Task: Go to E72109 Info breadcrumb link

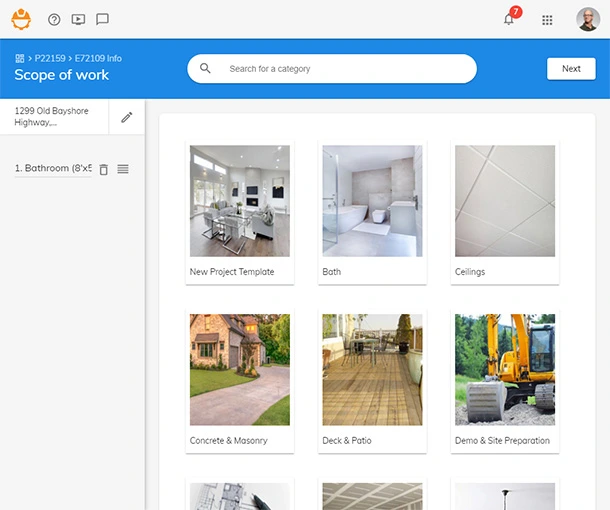Action: point(98,58)
